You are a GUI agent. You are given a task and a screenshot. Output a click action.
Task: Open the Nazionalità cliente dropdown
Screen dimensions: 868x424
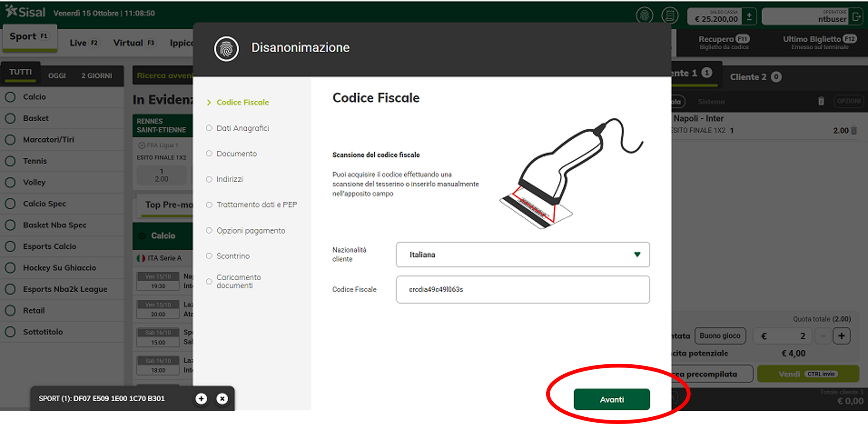[523, 254]
